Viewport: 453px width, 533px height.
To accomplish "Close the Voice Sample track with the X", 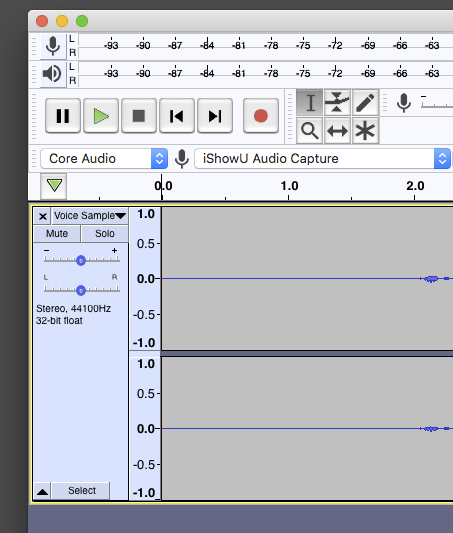I will (x=42, y=216).
